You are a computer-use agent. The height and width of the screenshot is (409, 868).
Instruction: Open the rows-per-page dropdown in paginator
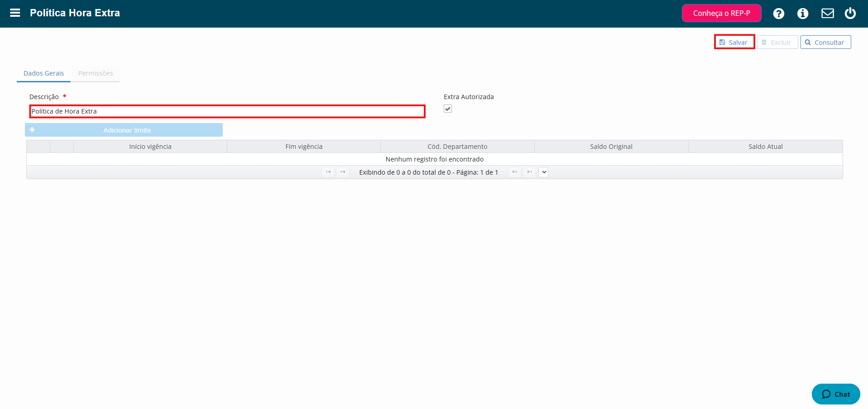pyautogui.click(x=544, y=172)
